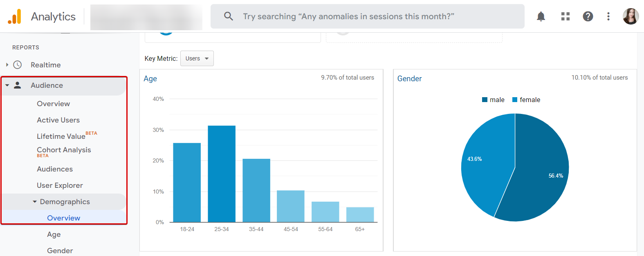Open the three-dot overflow menu
This screenshot has height=256, width=644.
pyautogui.click(x=608, y=16)
